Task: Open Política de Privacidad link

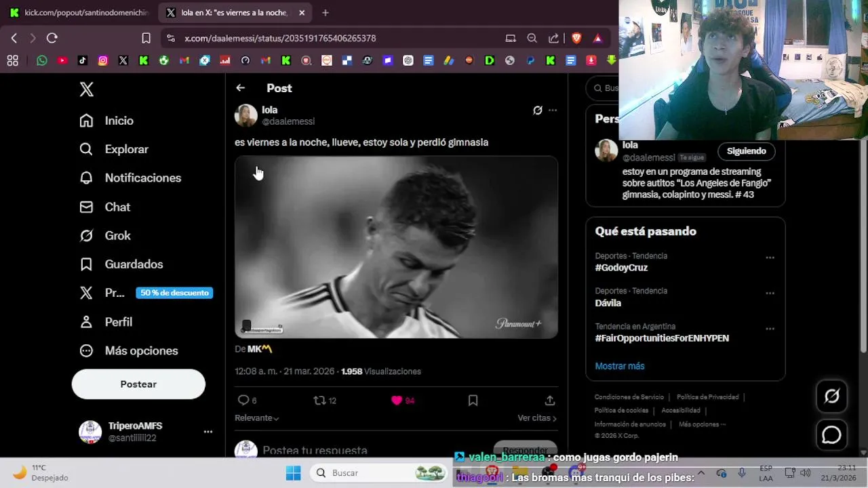Action: (x=707, y=397)
